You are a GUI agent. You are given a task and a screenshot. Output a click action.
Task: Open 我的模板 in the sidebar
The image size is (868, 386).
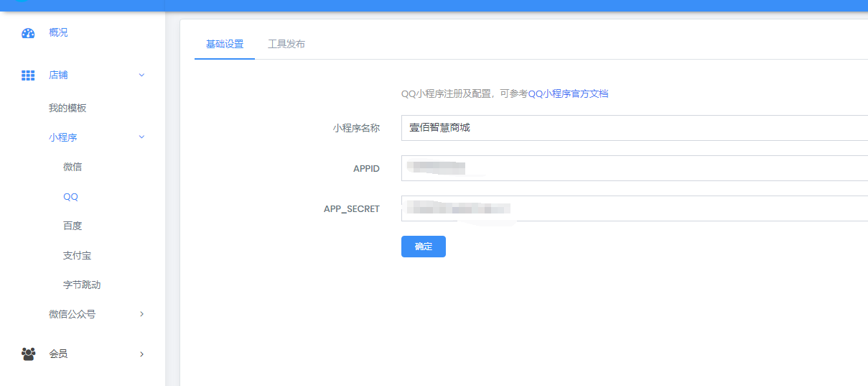click(67, 108)
